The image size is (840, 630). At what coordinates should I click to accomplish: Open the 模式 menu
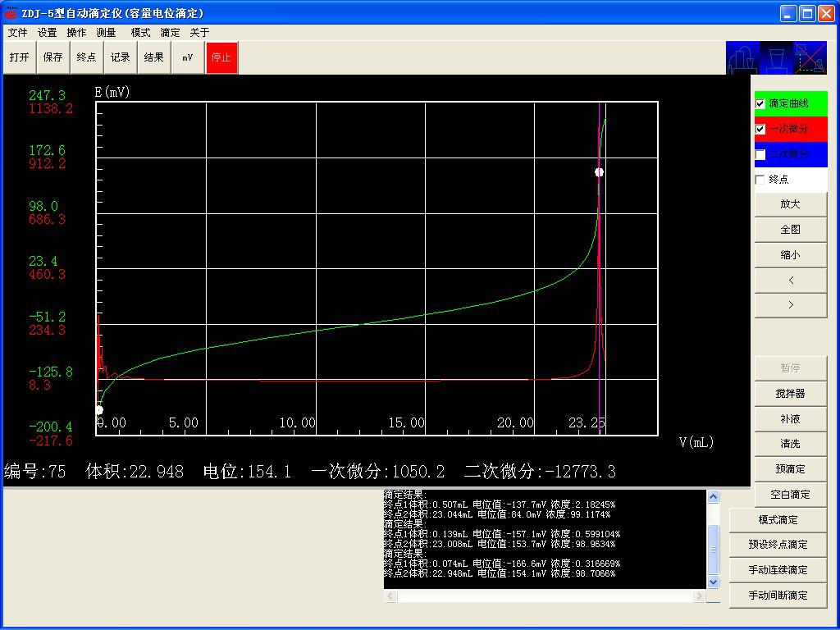pyautogui.click(x=140, y=33)
